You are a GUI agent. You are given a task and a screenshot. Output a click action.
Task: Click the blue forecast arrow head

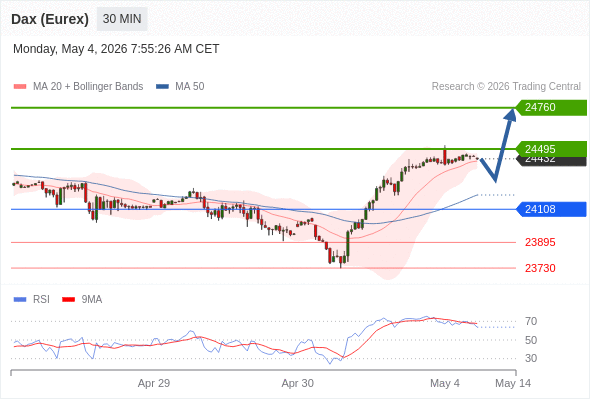click(510, 115)
